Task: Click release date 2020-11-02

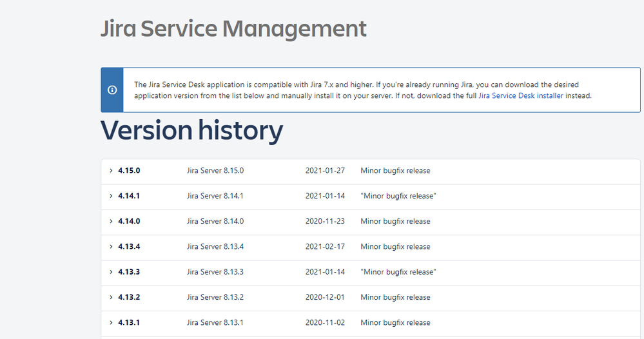Action: coord(325,323)
